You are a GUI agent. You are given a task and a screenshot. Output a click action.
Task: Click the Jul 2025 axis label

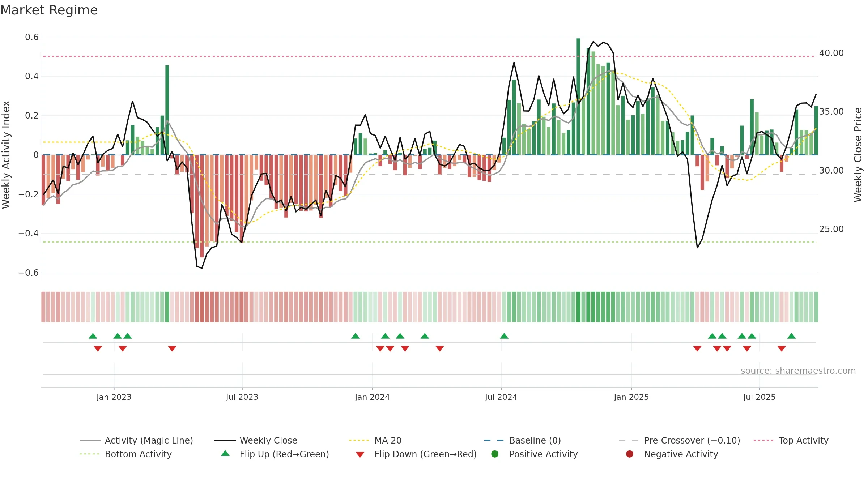[x=759, y=397]
